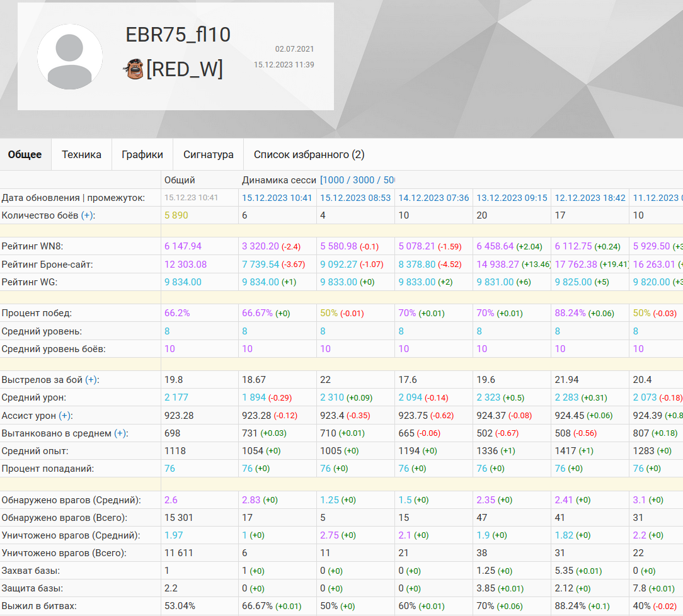Select the 14.12.2023 07:36 session column link
The width and height of the screenshot is (683, 616).
433,198
